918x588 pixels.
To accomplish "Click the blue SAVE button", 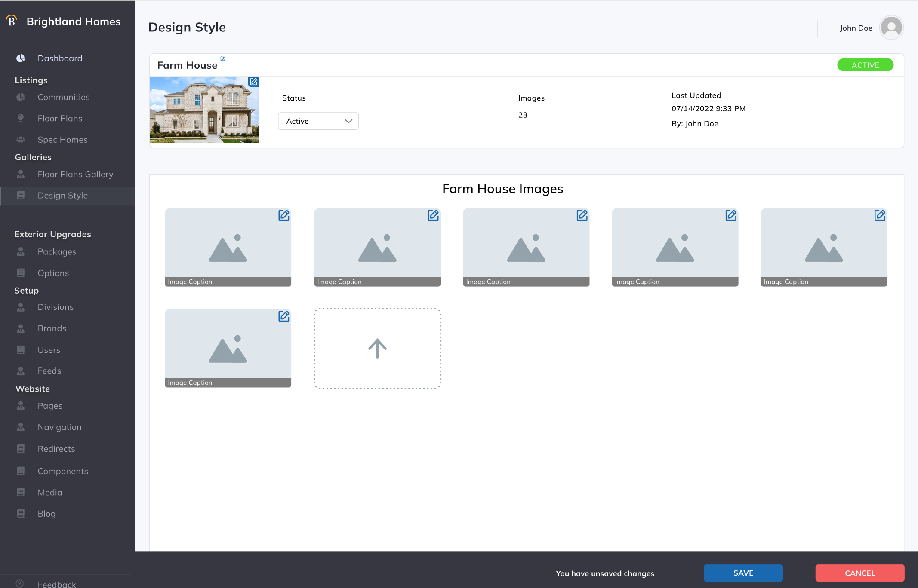I will [743, 573].
